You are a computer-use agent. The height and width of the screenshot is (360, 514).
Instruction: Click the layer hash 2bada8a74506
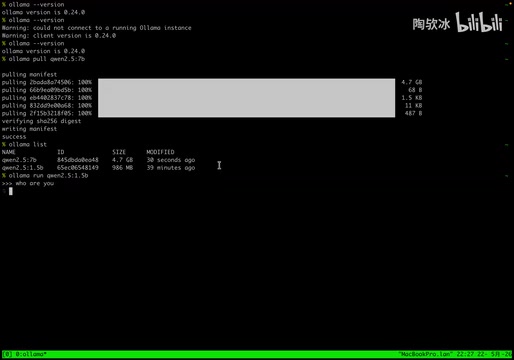50,82
